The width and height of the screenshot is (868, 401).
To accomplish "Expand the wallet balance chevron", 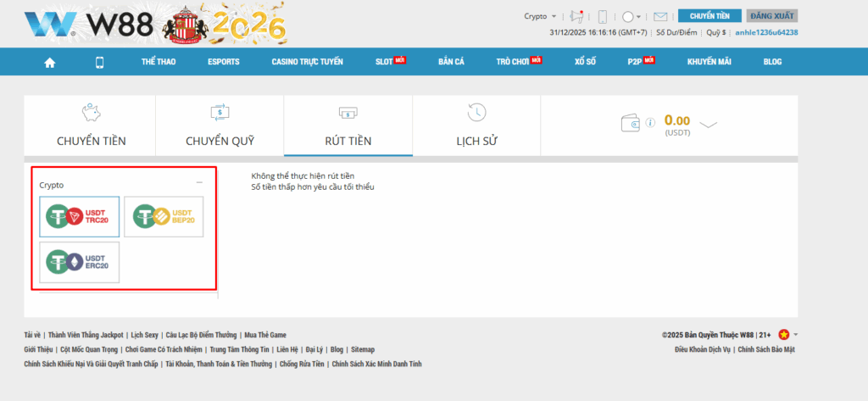I will tap(709, 125).
